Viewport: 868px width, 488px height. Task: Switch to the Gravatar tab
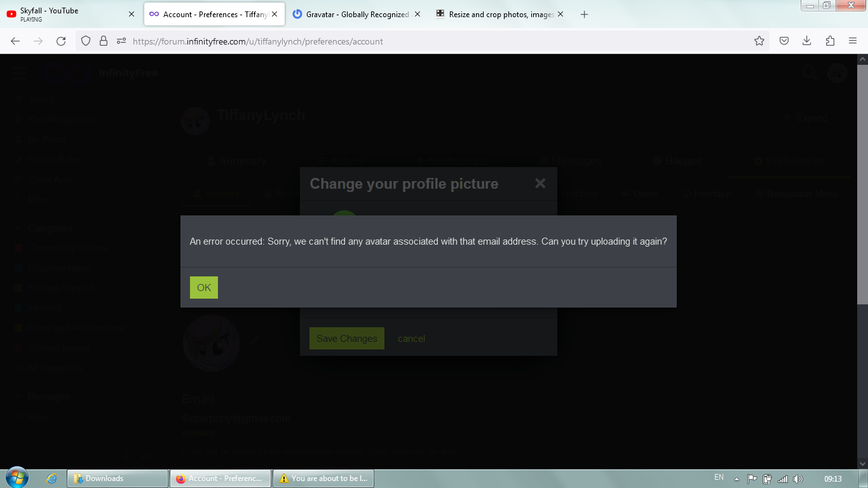[x=356, y=14]
